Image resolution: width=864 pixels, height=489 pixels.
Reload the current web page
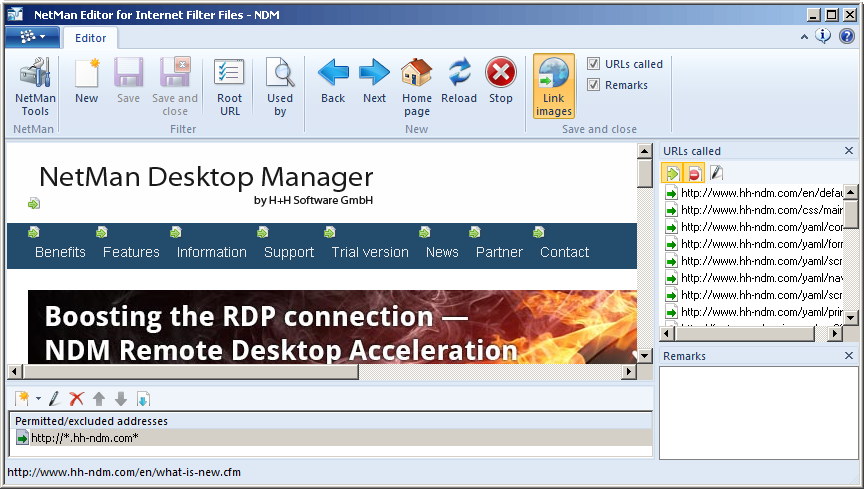point(459,86)
